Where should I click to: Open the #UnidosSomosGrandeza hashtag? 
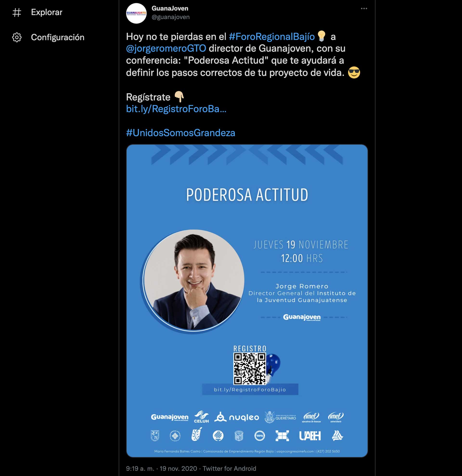181,133
